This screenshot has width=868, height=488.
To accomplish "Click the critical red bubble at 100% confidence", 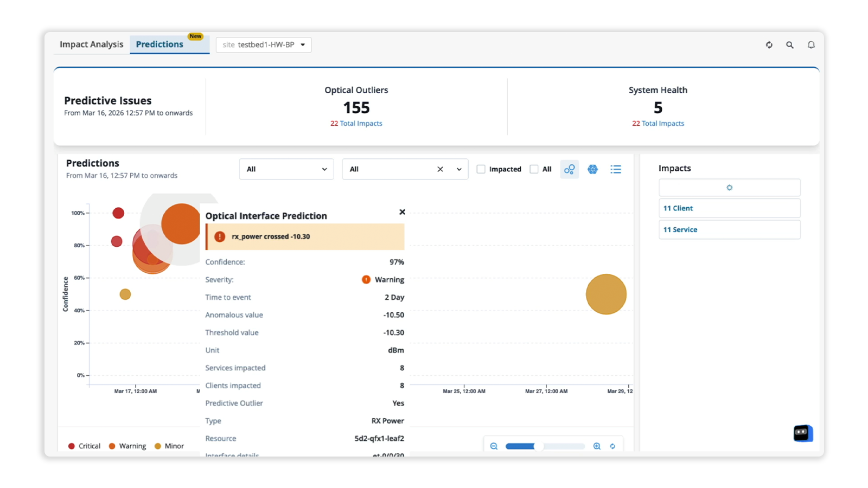I will [x=118, y=213].
